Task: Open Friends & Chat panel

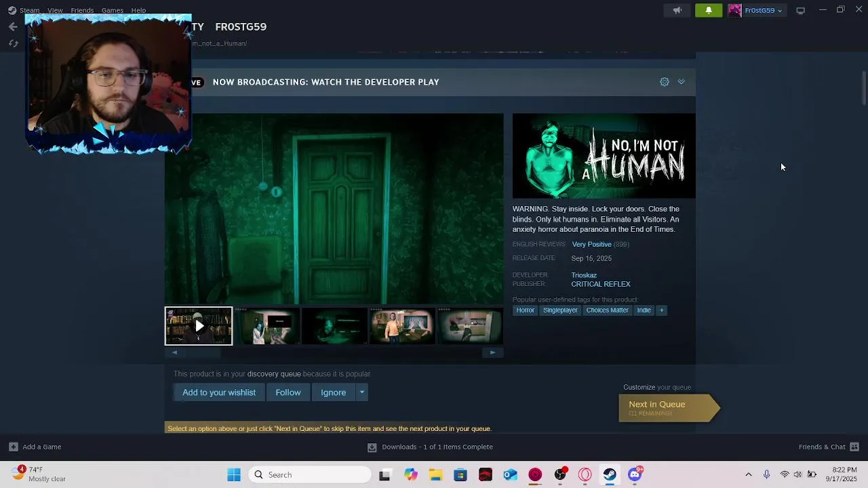Action: (x=829, y=447)
